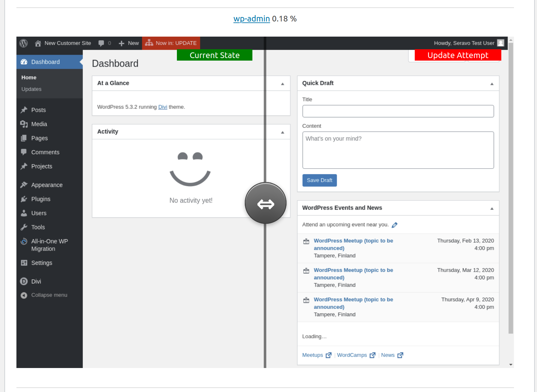Select the Home submenu item
The width and height of the screenshot is (537, 392).
[x=29, y=77]
